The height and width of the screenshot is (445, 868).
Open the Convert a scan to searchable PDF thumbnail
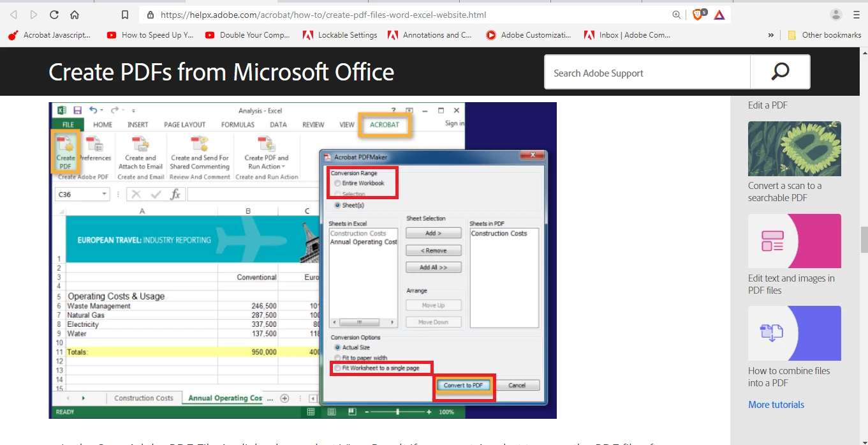pos(795,149)
